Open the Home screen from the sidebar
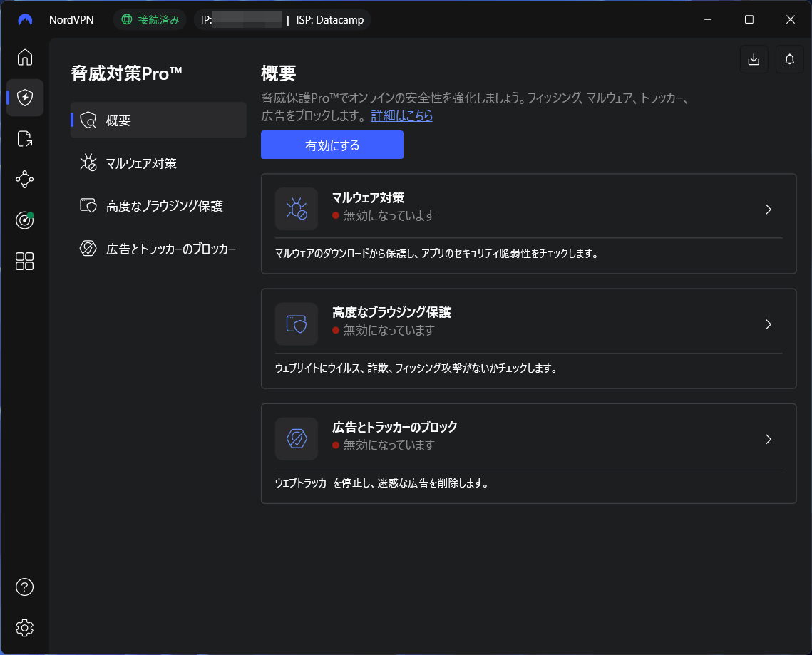This screenshot has height=655, width=812. pos(24,58)
